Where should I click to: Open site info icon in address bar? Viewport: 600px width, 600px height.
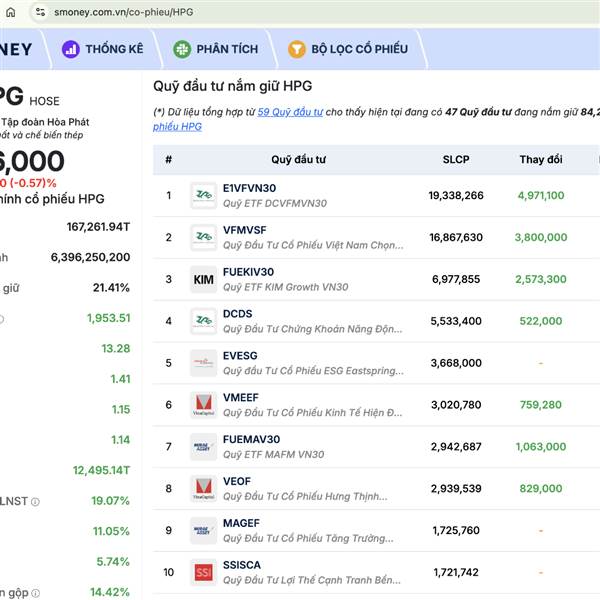(x=41, y=12)
